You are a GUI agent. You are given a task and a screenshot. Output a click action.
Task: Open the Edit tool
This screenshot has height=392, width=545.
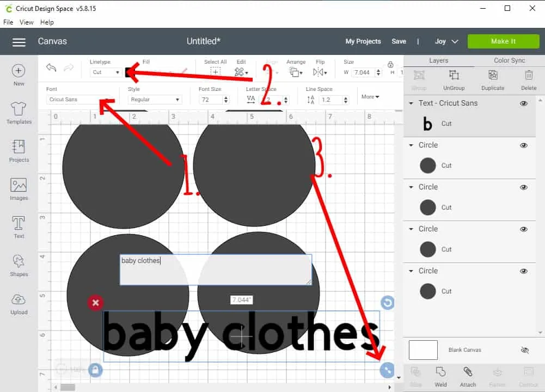[x=241, y=72]
